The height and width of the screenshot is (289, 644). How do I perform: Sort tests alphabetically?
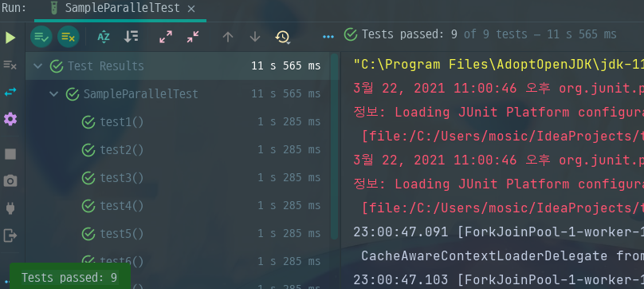[x=104, y=37]
